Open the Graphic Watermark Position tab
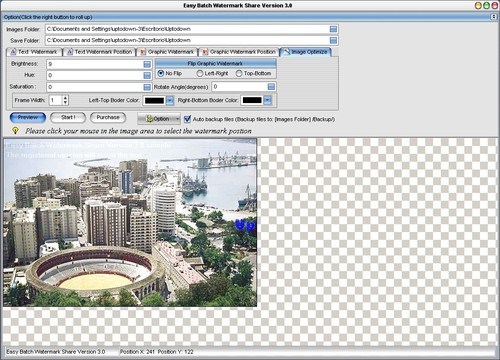This screenshot has width=500, height=360. [239, 52]
